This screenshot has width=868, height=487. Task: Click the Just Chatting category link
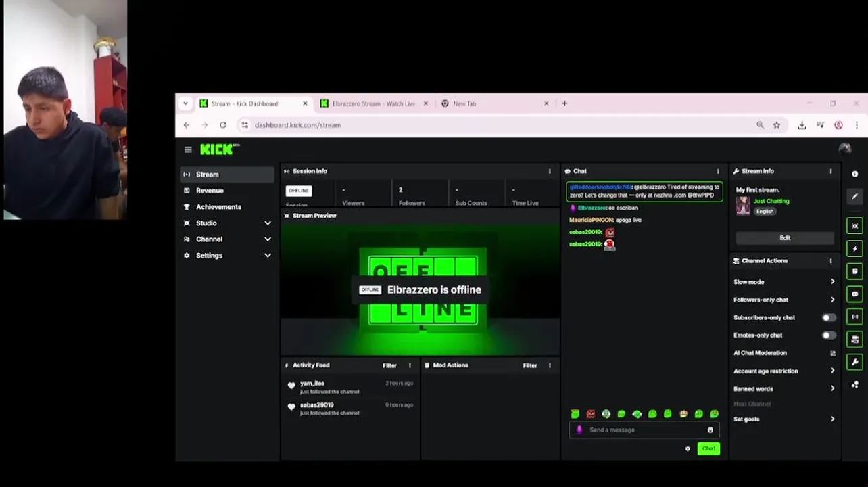[x=771, y=201]
